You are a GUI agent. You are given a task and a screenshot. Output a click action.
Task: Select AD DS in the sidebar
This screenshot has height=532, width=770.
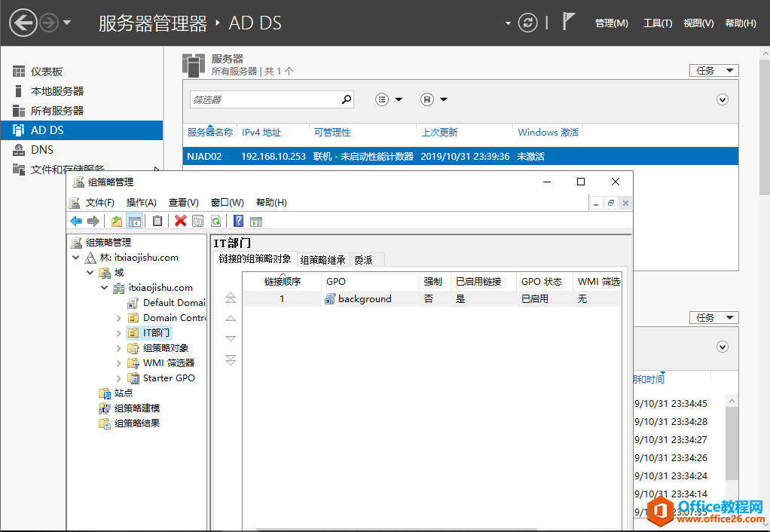81,130
